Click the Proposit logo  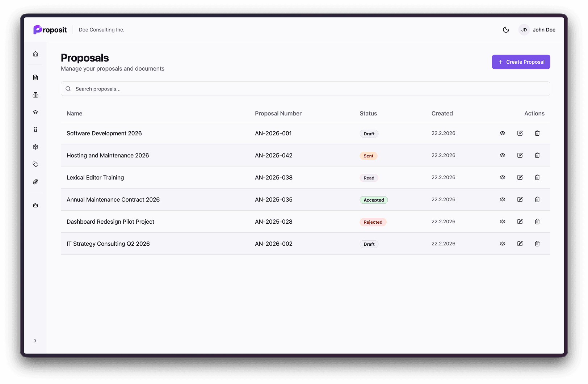click(x=50, y=30)
